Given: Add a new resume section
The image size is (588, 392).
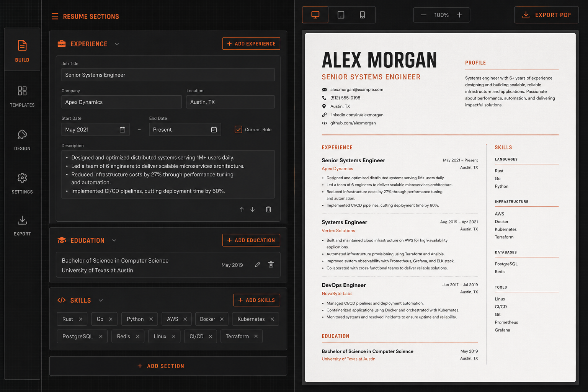Looking at the screenshot, I should click(x=168, y=366).
